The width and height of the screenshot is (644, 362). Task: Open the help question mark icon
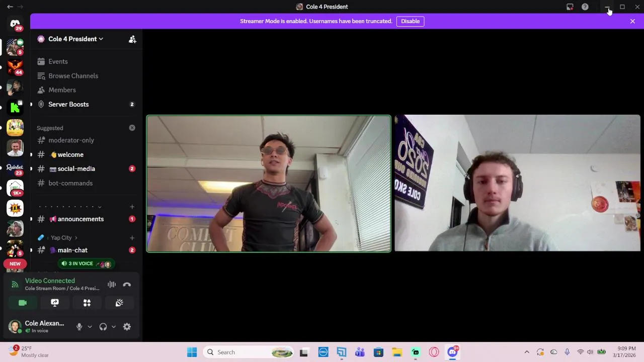click(x=585, y=7)
